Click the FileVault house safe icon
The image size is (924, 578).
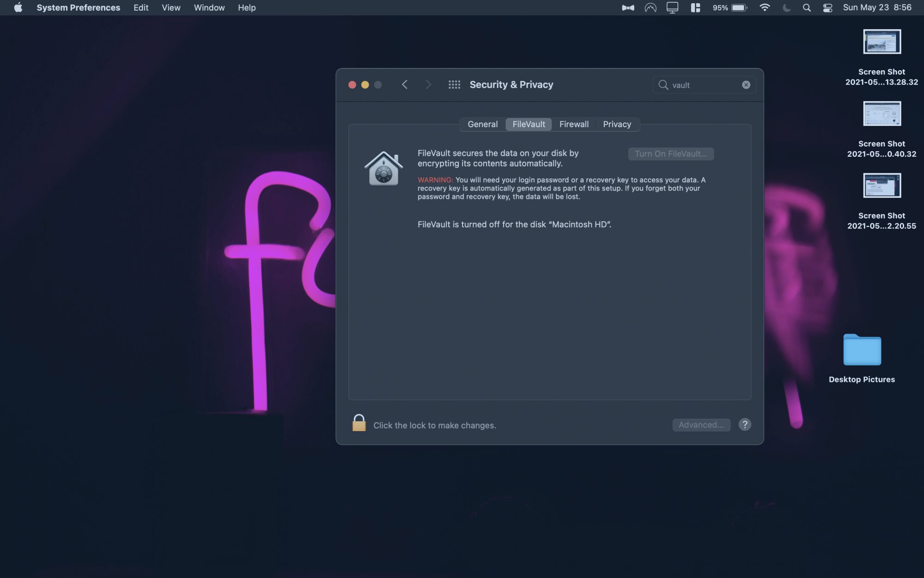coord(383,169)
